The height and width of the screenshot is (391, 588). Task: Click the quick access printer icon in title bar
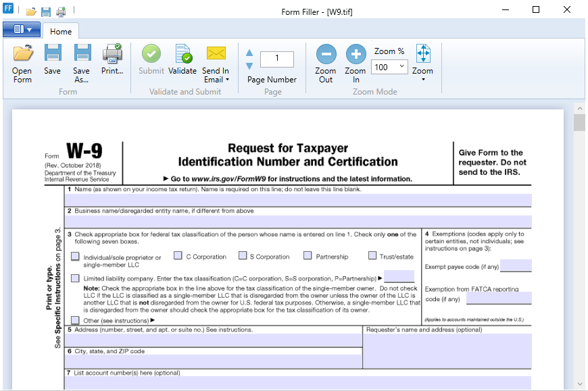61,11
